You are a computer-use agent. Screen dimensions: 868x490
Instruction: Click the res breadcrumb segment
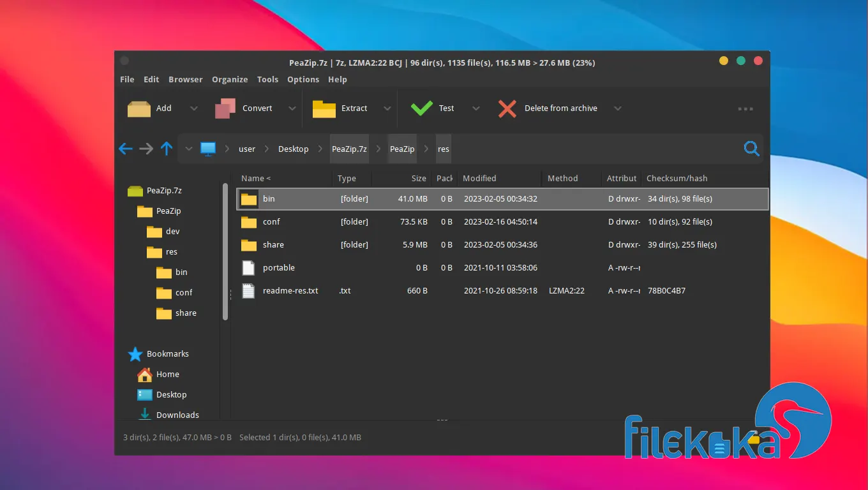point(444,149)
